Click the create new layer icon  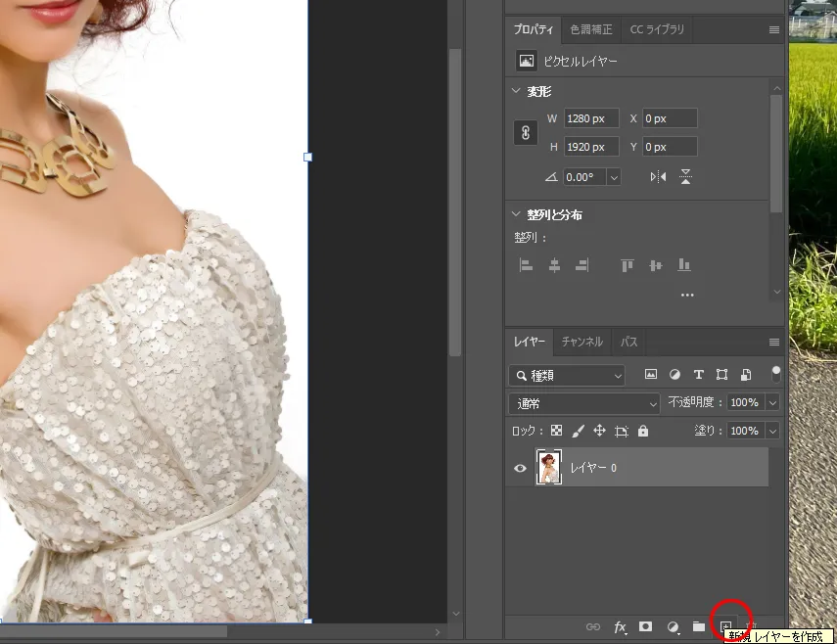click(x=726, y=626)
